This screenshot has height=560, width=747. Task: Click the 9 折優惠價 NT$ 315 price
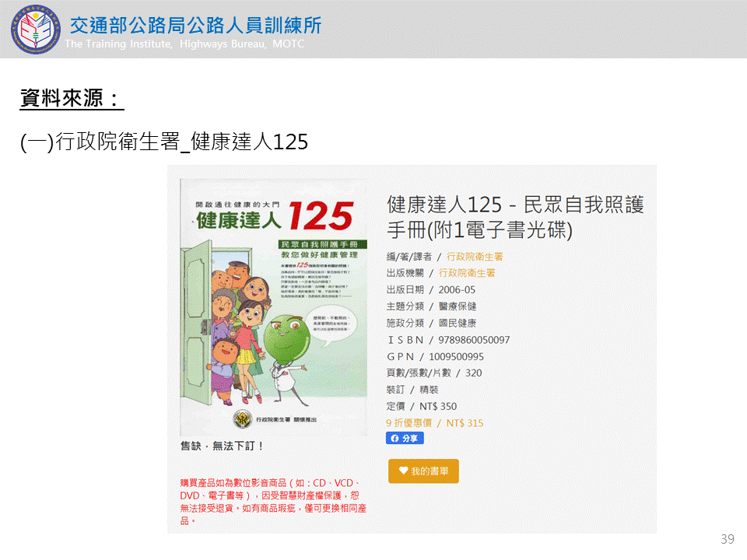[434, 423]
